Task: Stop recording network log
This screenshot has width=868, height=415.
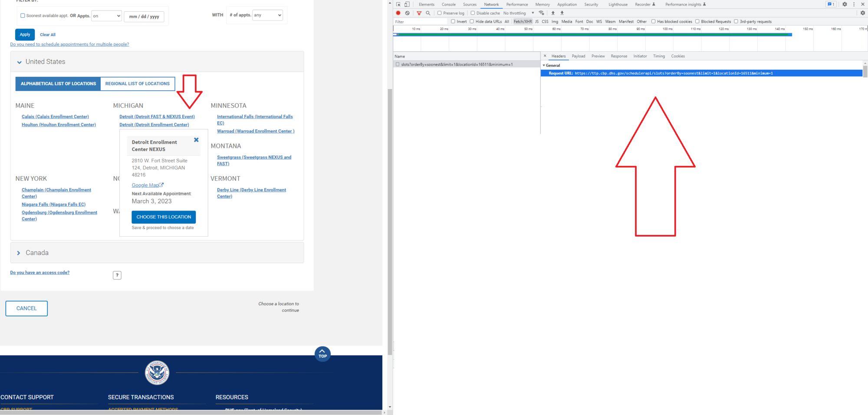Action: point(398,13)
